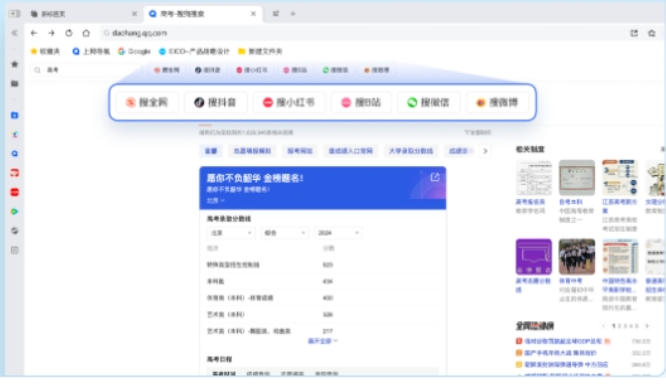Click share icon on blue banner card
The image size is (666, 387).
[435, 177]
